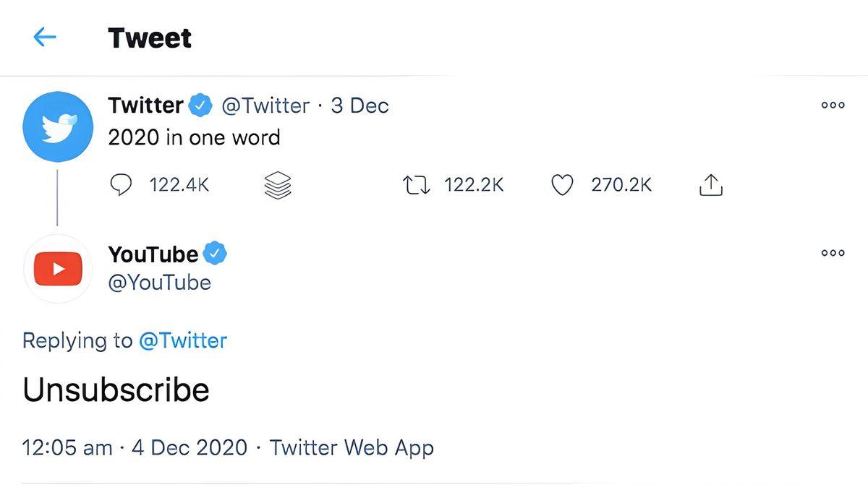Viewport: 868px width, 490px height.
Task: Open more options on YouTube's reply
Action: click(x=833, y=253)
